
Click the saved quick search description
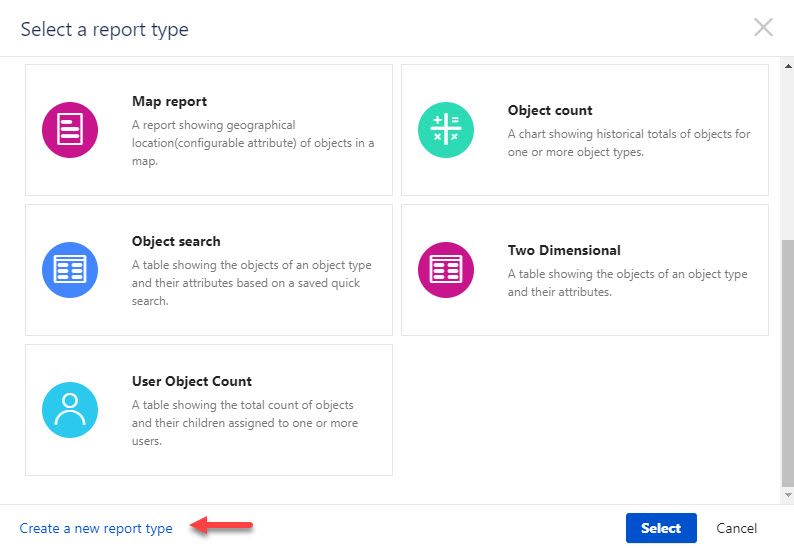click(252, 283)
